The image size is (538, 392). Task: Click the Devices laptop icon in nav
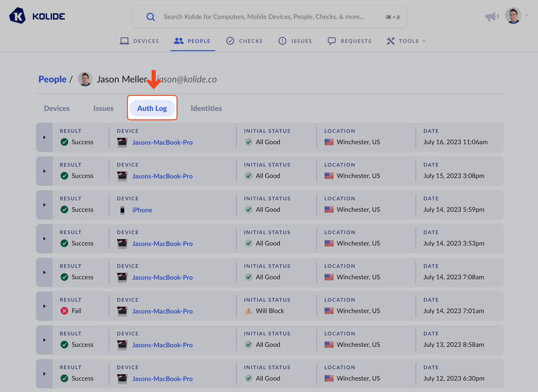point(124,41)
